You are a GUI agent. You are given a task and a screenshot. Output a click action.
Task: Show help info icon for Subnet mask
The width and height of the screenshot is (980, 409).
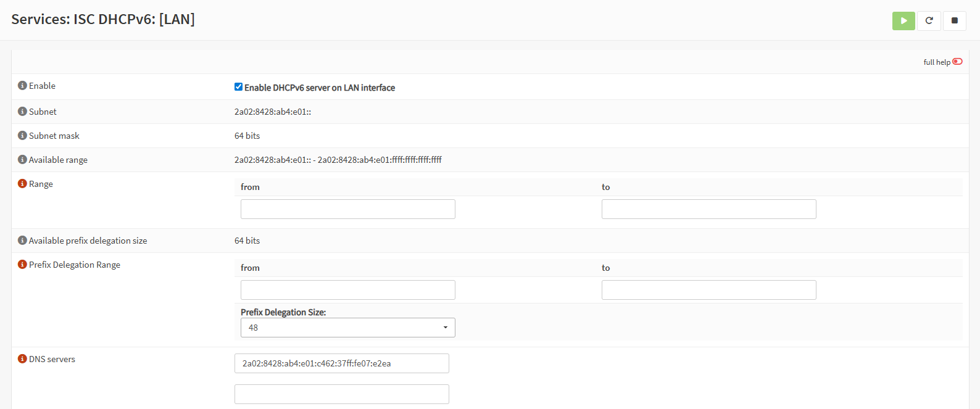(22, 136)
